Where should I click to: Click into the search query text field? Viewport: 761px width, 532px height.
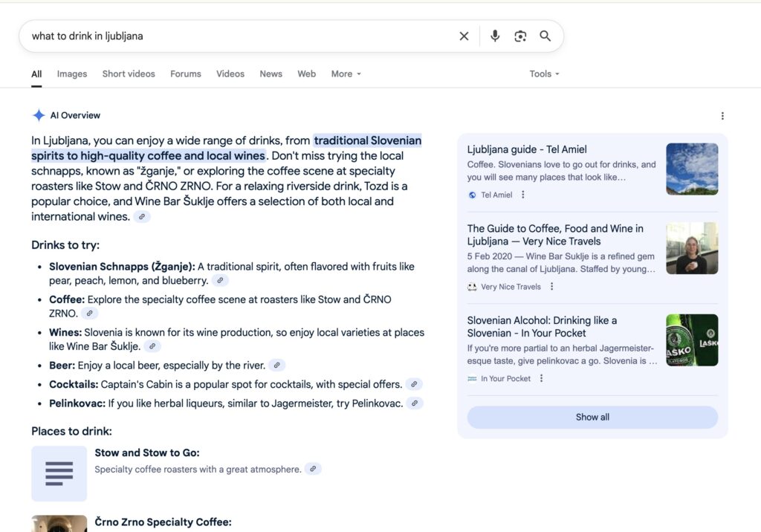[238, 36]
